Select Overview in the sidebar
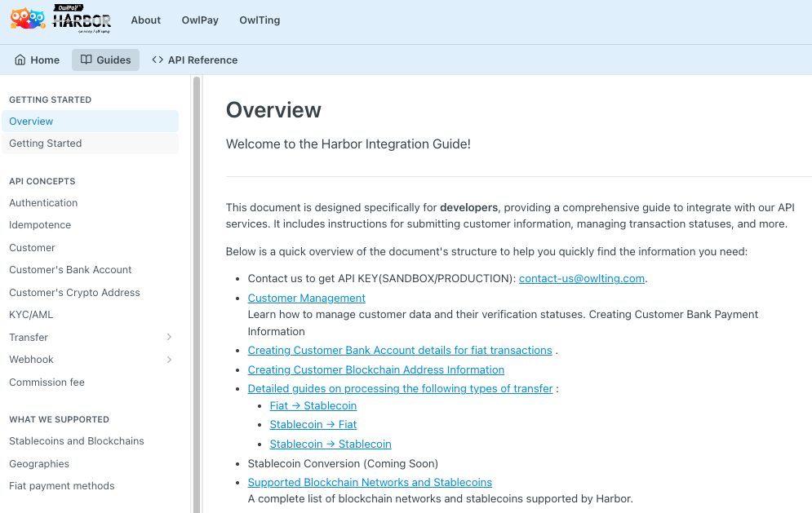812x513 pixels. (90, 122)
